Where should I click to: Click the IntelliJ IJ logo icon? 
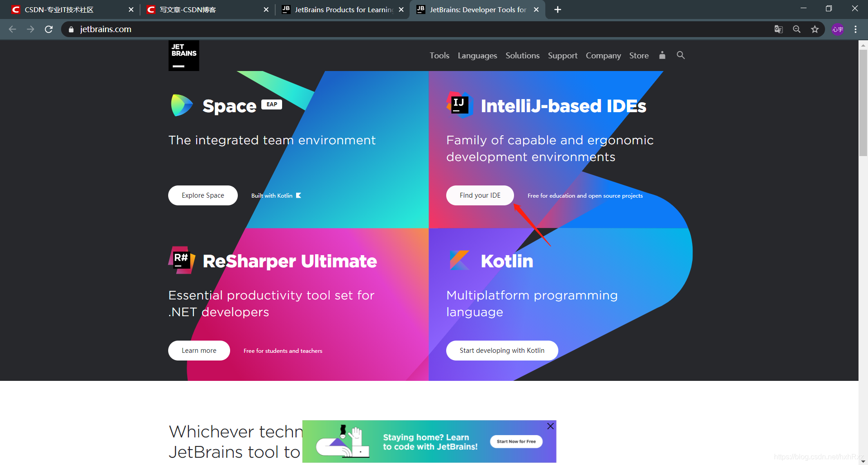click(x=459, y=105)
